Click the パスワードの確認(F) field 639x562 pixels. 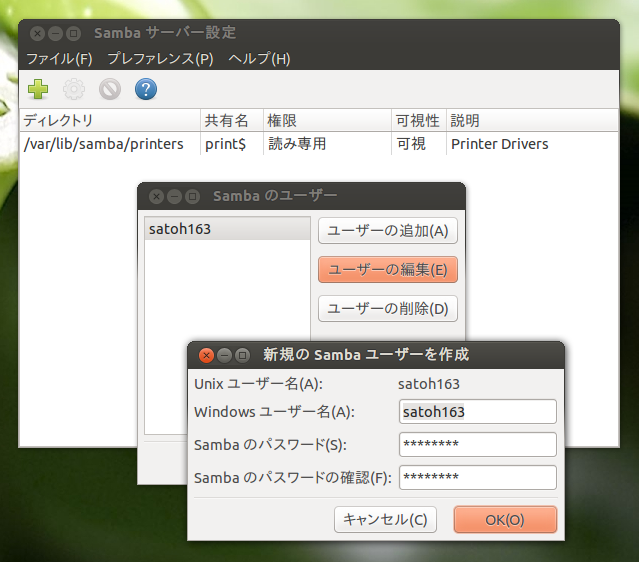point(477,478)
